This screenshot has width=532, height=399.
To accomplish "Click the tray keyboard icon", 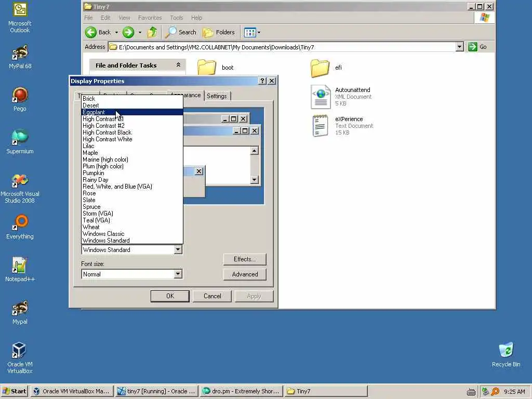I will tap(471, 392).
